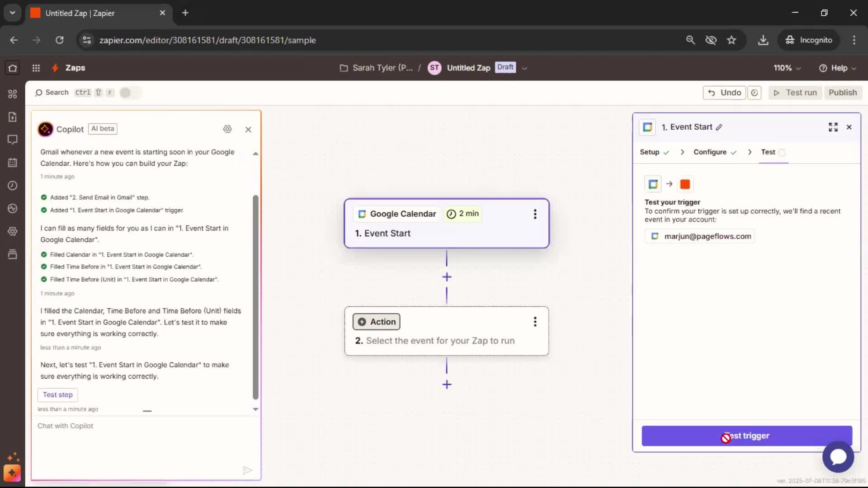This screenshot has width=868, height=488.
Task: Click the Test trigger button
Action: pos(747,436)
